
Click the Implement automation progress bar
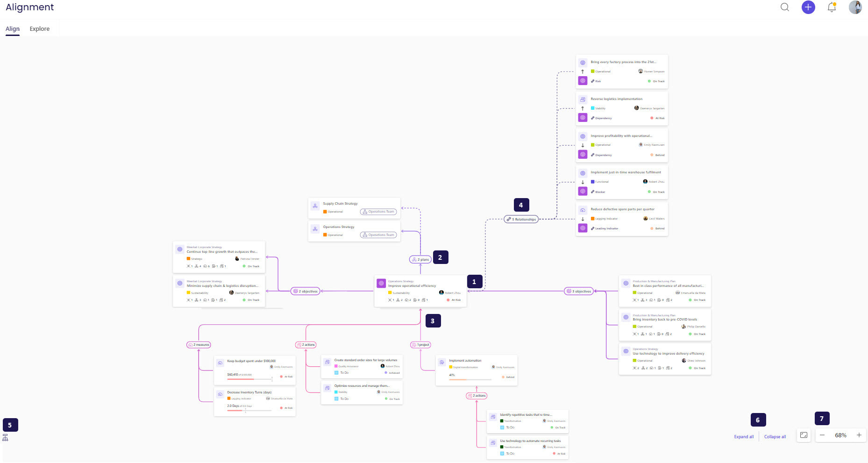tap(470, 379)
